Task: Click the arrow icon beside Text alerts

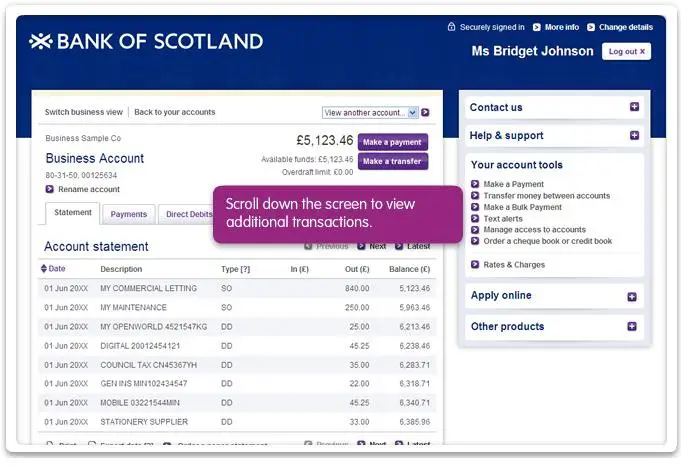Action: (475, 218)
